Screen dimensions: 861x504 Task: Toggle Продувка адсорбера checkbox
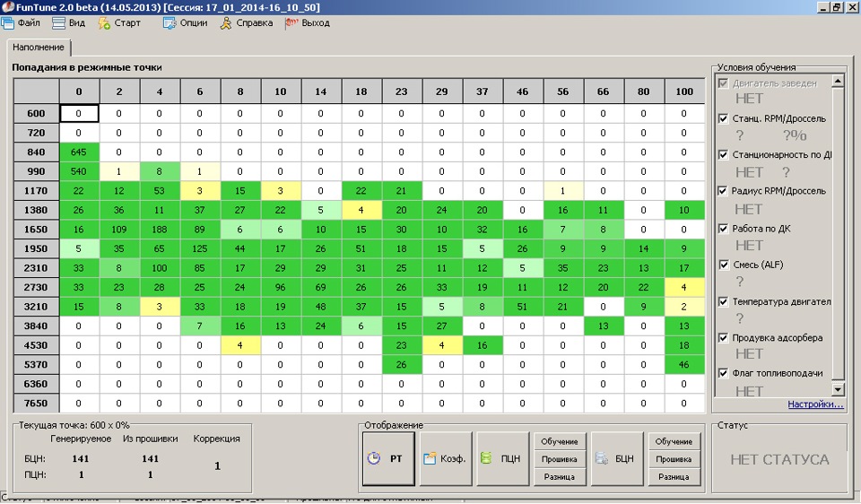pos(723,338)
